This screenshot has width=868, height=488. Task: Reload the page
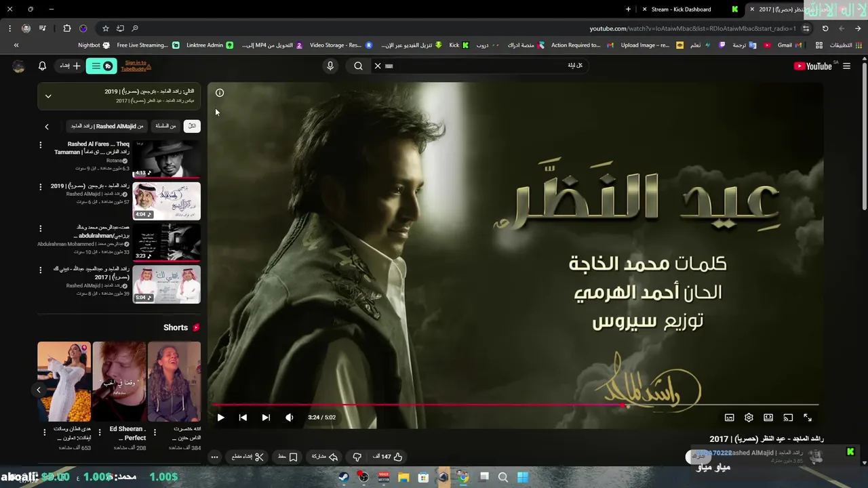[x=825, y=28]
